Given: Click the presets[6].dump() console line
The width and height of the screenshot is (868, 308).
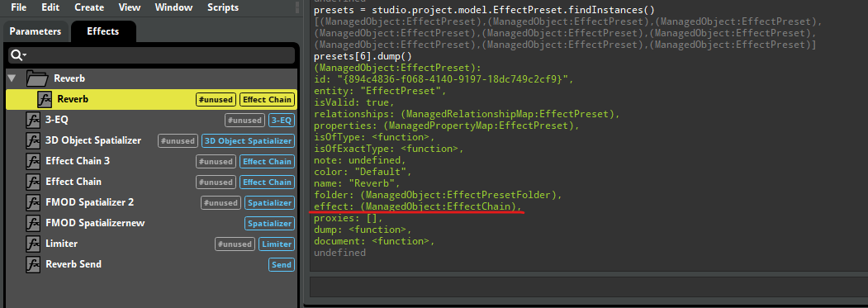Looking at the screenshot, I should point(363,56).
